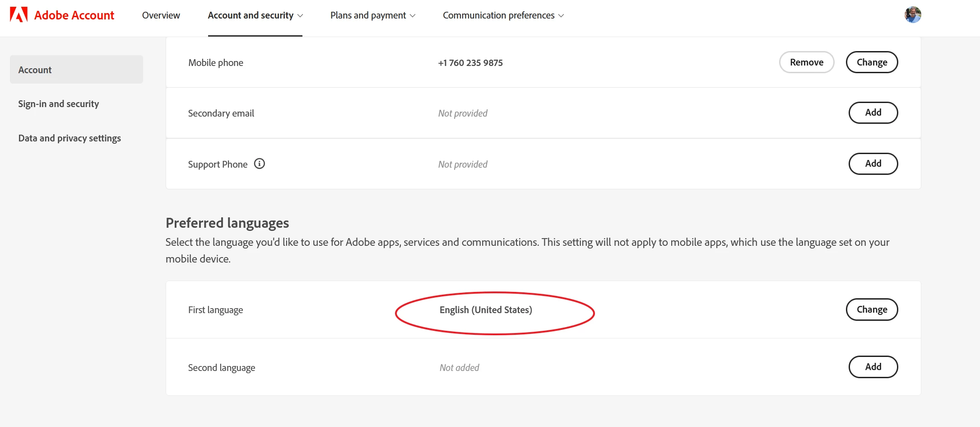
Task: Go to the Overview tab
Action: tap(161, 15)
